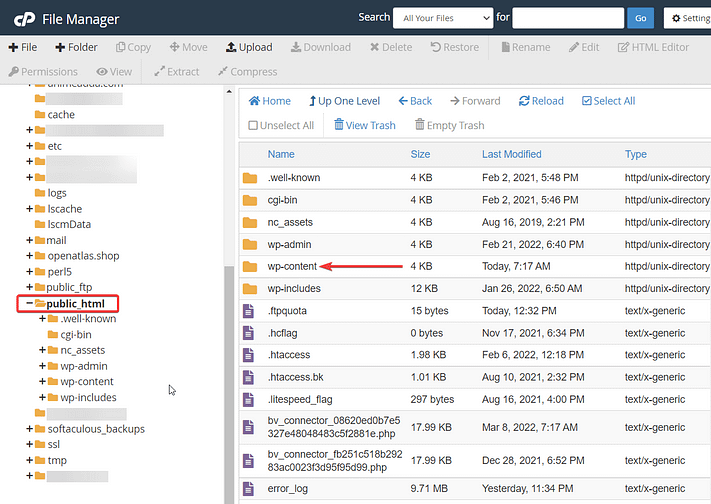Expand the mail folder in tree
711x504 pixels.
(29, 240)
